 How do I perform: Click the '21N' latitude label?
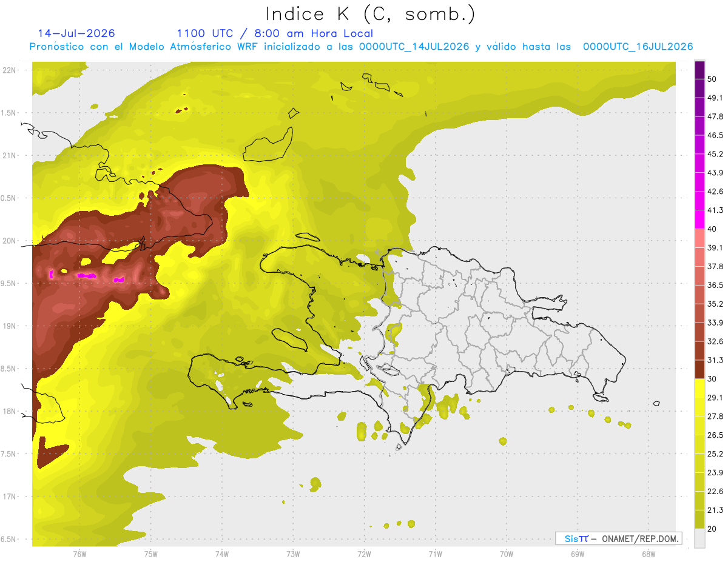point(10,156)
